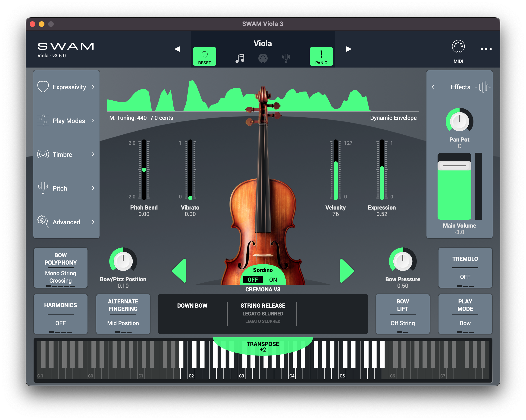Click the Bow Pressure knob
The height and width of the screenshot is (420, 526).
[x=403, y=261]
